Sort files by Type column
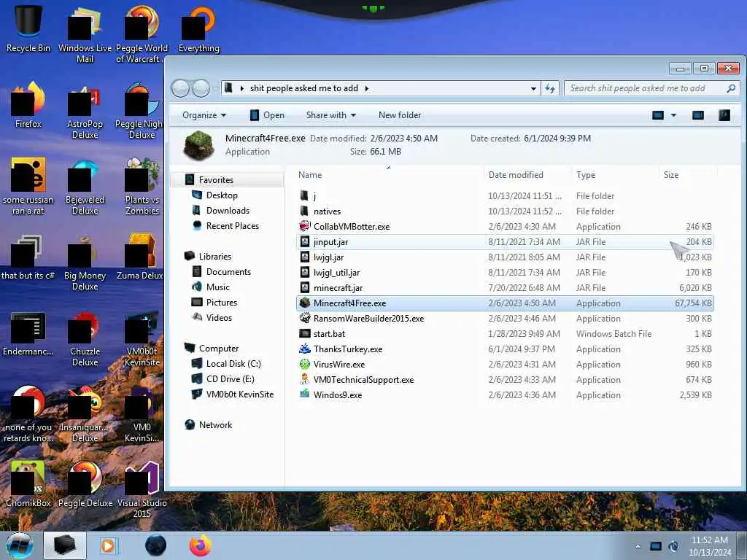This screenshot has height=560, width=747. [x=614, y=175]
